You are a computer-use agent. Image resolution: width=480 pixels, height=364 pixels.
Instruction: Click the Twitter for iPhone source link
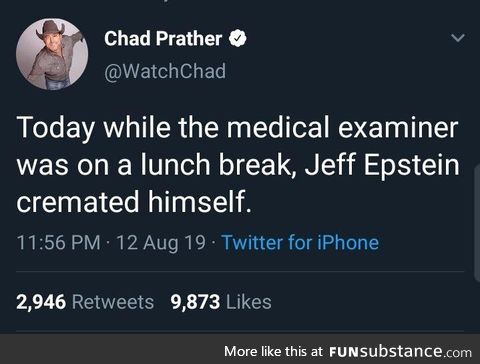click(x=300, y=242)
